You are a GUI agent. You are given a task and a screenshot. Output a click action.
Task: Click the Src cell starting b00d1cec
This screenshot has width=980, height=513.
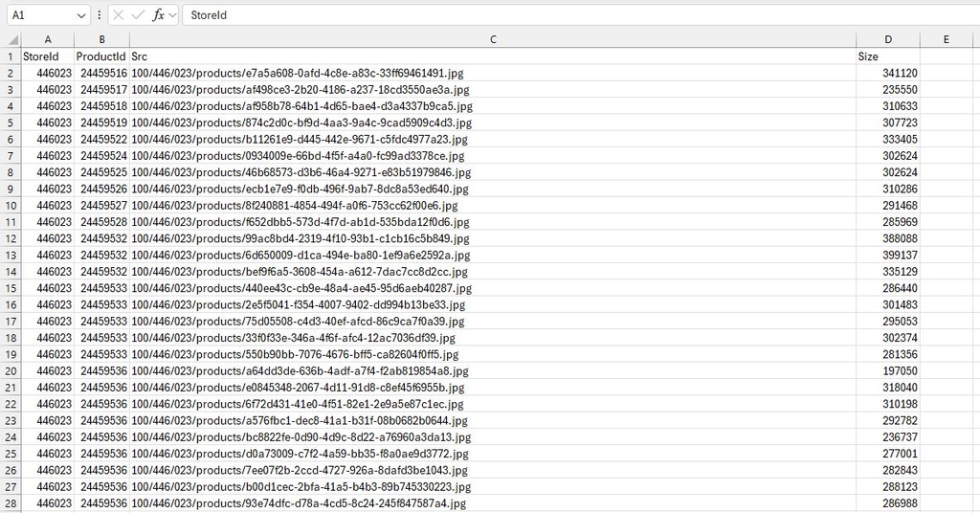493,487
